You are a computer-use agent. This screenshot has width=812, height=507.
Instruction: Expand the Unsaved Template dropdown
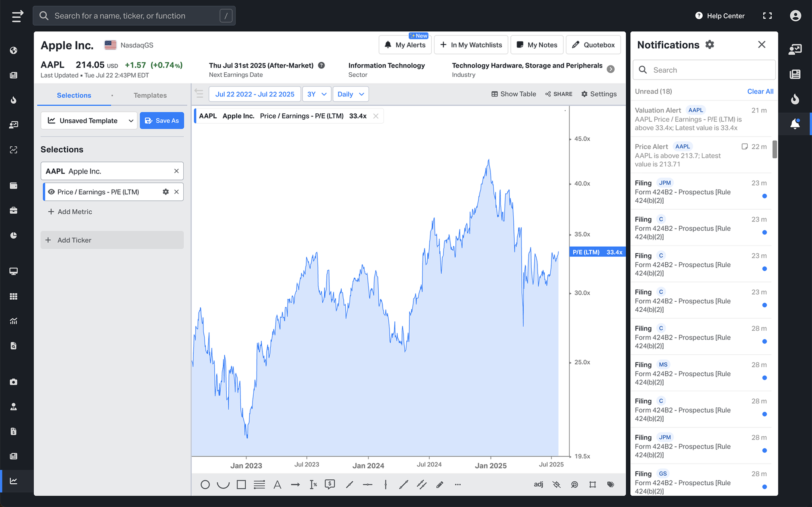(x=89, y=121)
